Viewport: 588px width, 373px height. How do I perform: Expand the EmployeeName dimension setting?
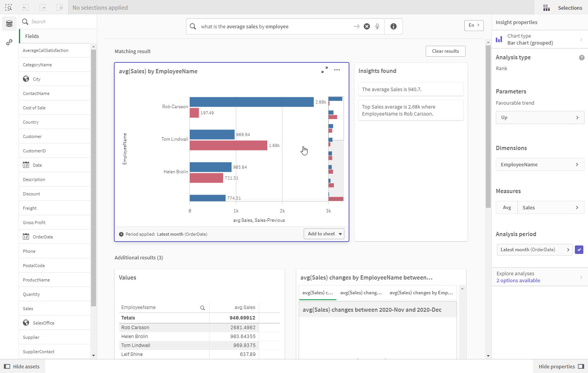(540, 165)
